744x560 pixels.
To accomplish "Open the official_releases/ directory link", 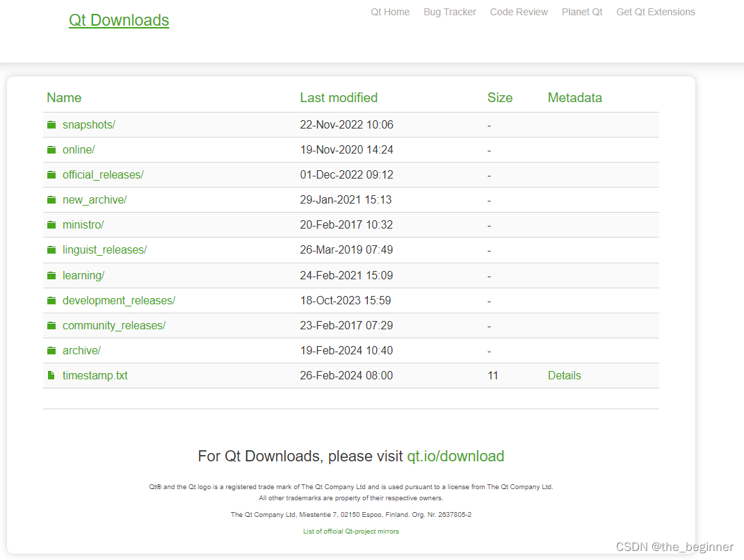I will point(103,175).
